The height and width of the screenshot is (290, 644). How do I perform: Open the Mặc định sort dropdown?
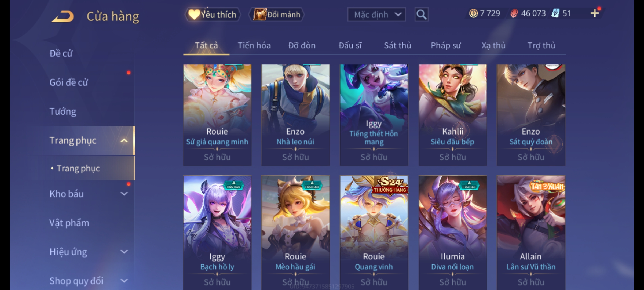pos(376,15)
